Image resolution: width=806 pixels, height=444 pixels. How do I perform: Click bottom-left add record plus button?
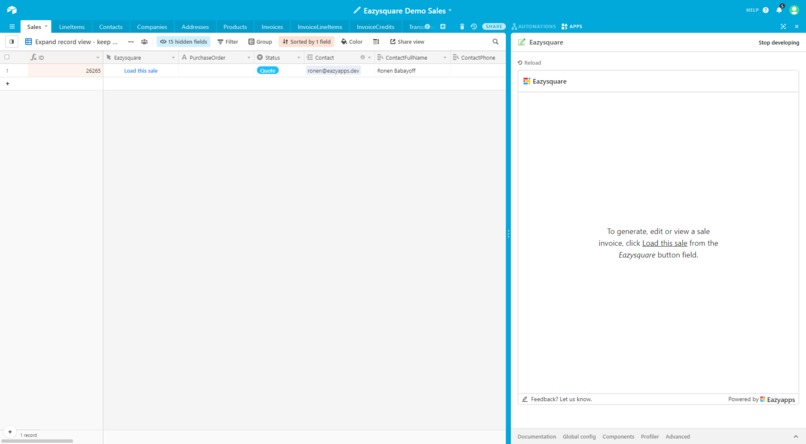10,432
